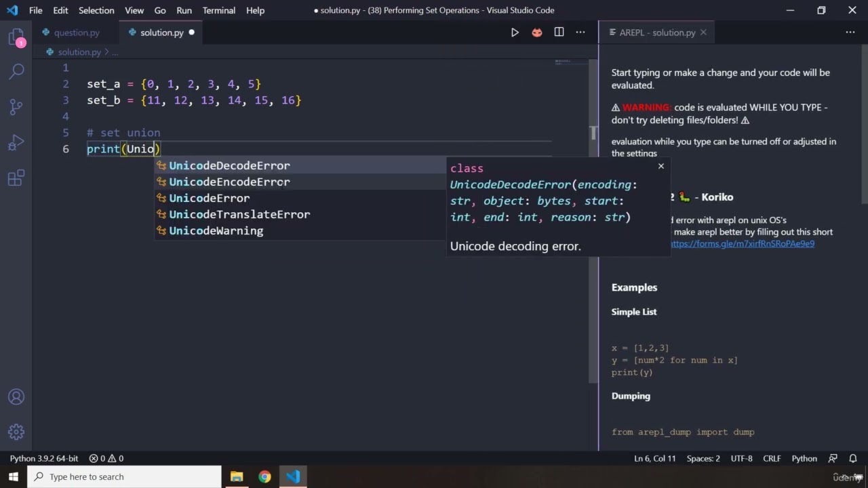868x488 pixels.
Task: Choose UnicodeTranslateError suggestion
Action: point(299,214)
